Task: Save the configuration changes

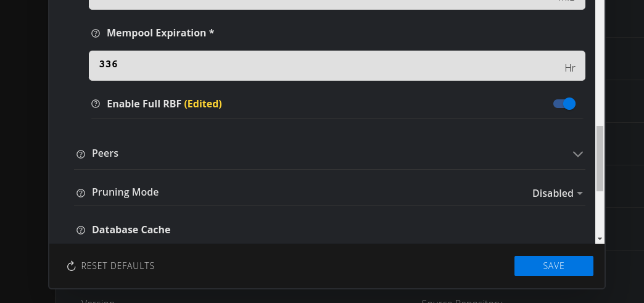Action: (x=553, y=266)
